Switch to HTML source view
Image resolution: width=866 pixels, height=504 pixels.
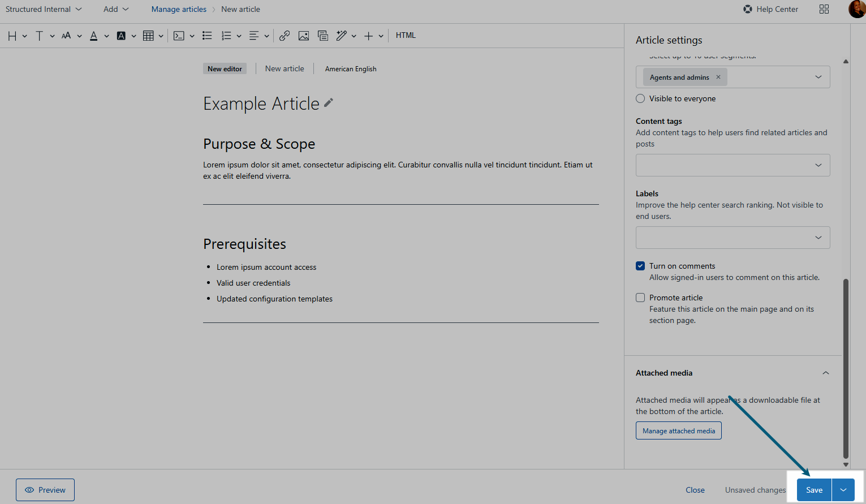406,35
